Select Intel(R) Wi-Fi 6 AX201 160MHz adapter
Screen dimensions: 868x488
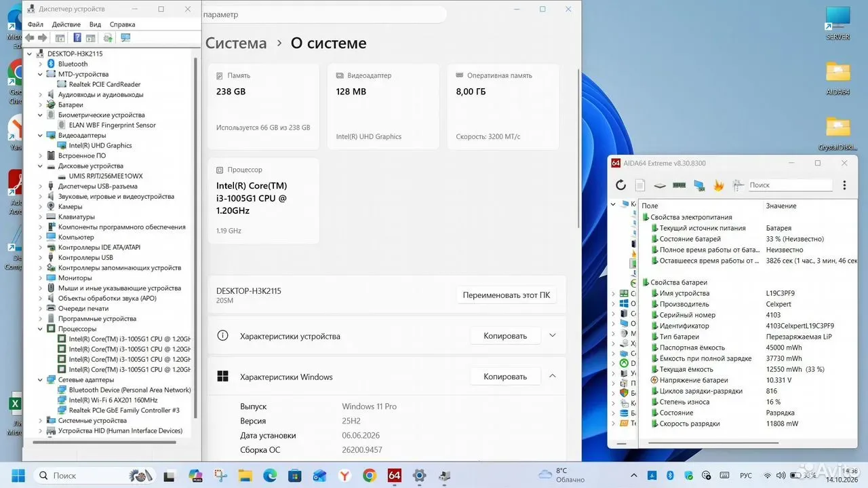tap(113, 400)
